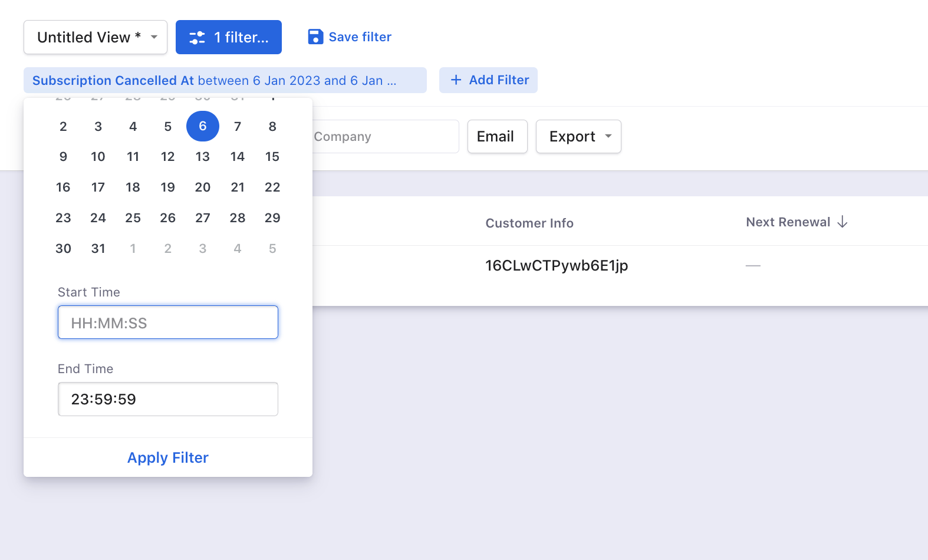Choose date 20 in the calendar
This screenshot has width=928, height=560.
coord(203,187)
